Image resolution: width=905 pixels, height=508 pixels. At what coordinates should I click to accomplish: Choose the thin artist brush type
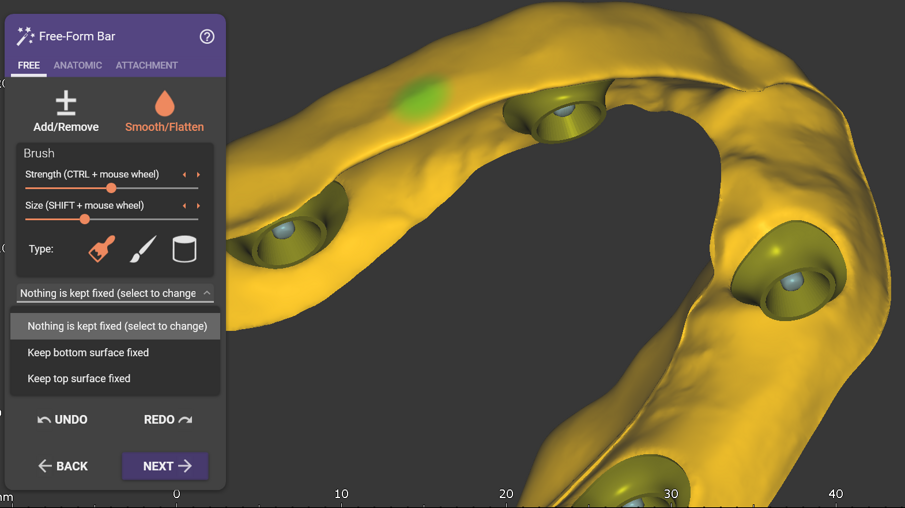[143, 249]
